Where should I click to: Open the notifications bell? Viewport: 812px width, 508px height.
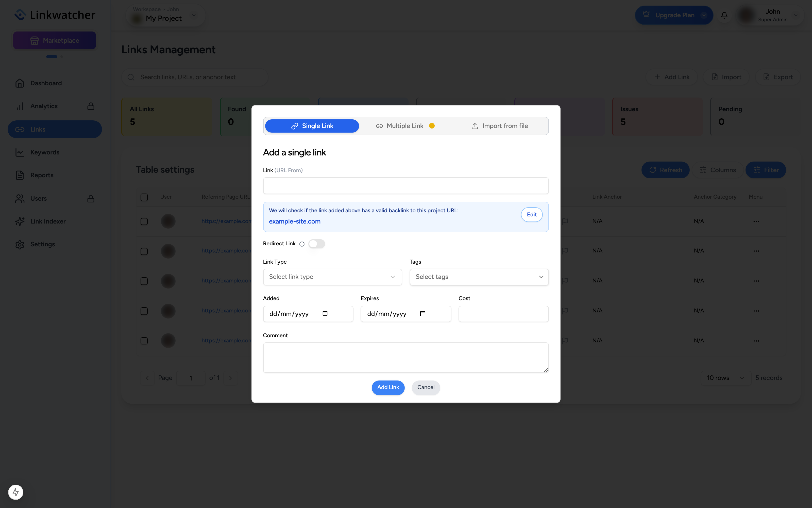point(724,15)
